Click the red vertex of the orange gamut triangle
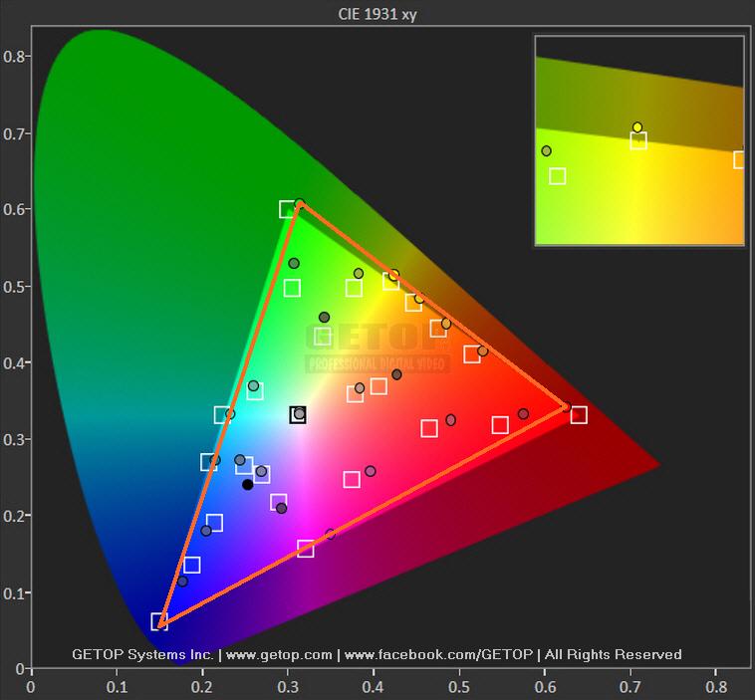Image resolution: width=755 pixels, height=700 pixels. [x=566, y=406]
